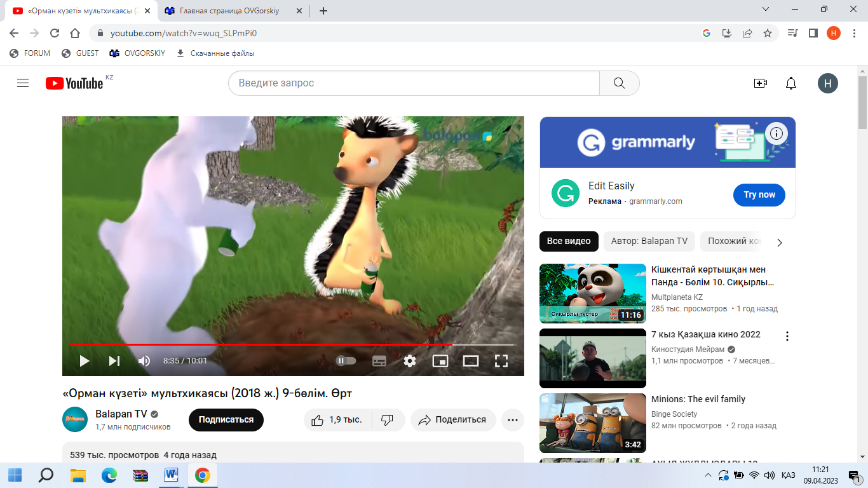Launch Word from the taskbar
The width and height of the screenshot is (868, 488).
pyautogui.click(x=172, y=475)
